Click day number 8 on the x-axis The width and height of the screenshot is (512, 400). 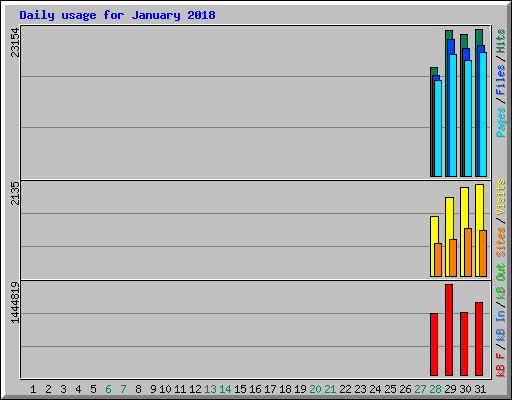[x=138, y=389]
